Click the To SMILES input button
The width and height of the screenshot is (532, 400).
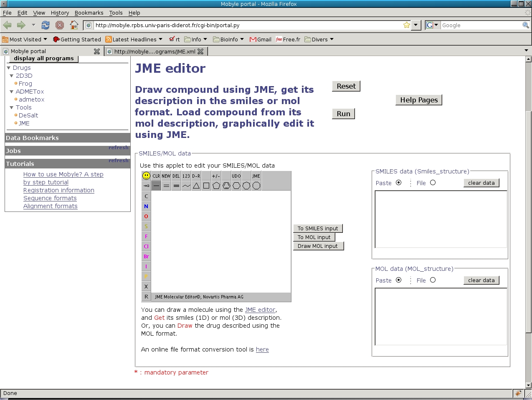coord(317,228)
